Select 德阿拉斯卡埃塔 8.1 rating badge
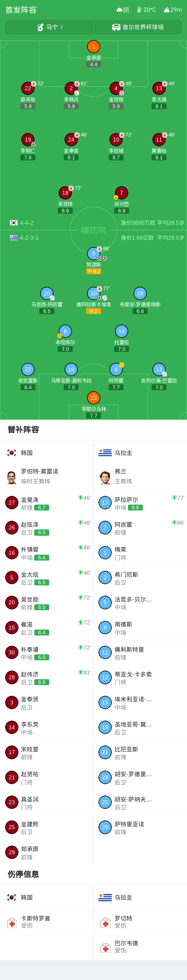The width and height of the screenshot is (187, 980). pyautogui.click(x=93, y=311)
